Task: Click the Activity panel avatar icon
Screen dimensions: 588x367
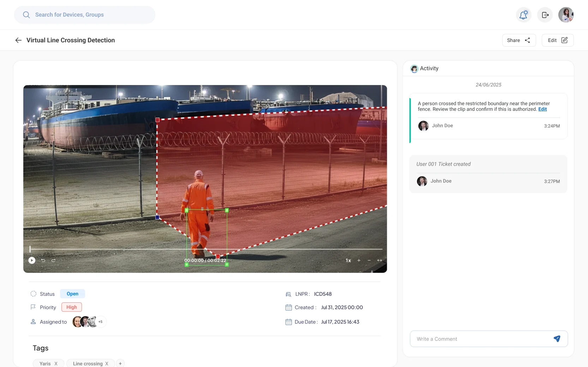Action: (x=414, y=69)
